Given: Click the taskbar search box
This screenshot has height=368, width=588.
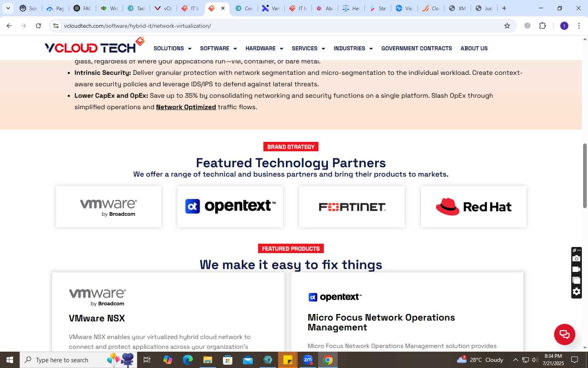Looking at the screenshot, I should point(78,360).
